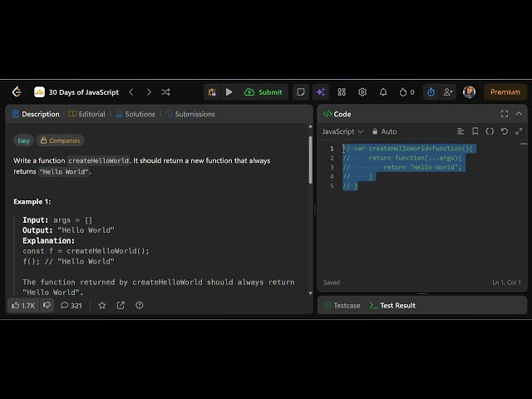The image size is (532, 399).
Task: Submit the solution
Action: pos(264,92)
